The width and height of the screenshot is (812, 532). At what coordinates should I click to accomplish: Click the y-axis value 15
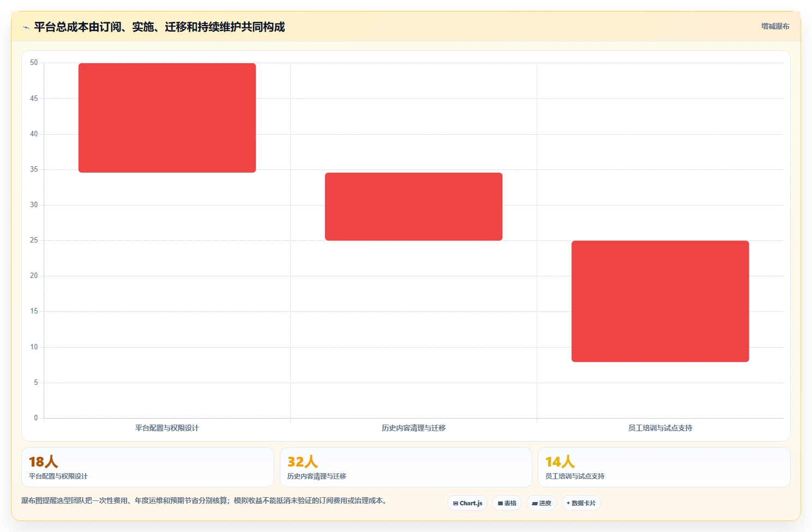[34, 311]
